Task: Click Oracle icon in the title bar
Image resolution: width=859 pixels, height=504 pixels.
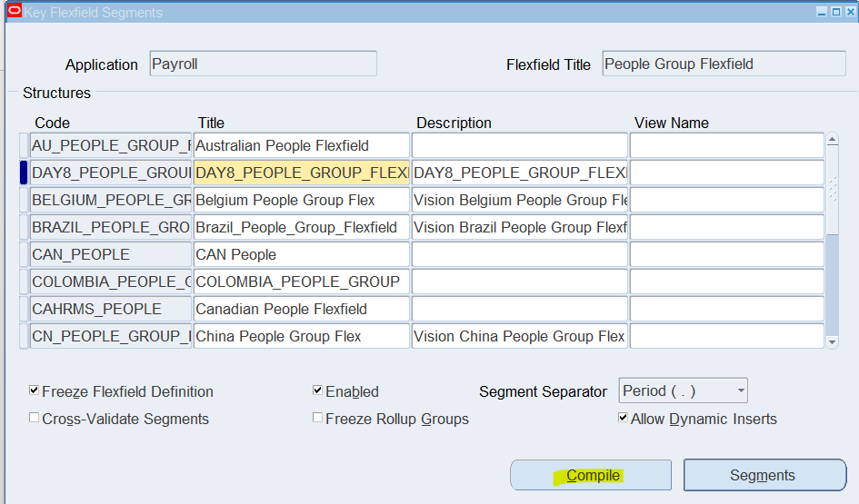Action: 15,11
